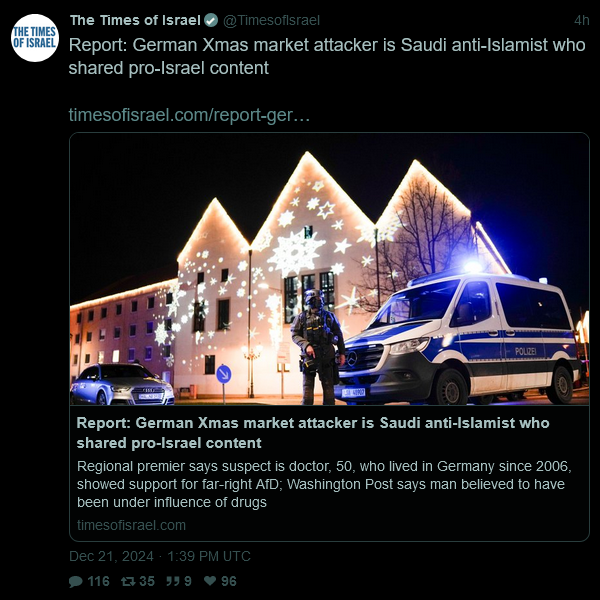Click the 9 quotes count
The image size is (600, 600).
(x=188, y=581)
